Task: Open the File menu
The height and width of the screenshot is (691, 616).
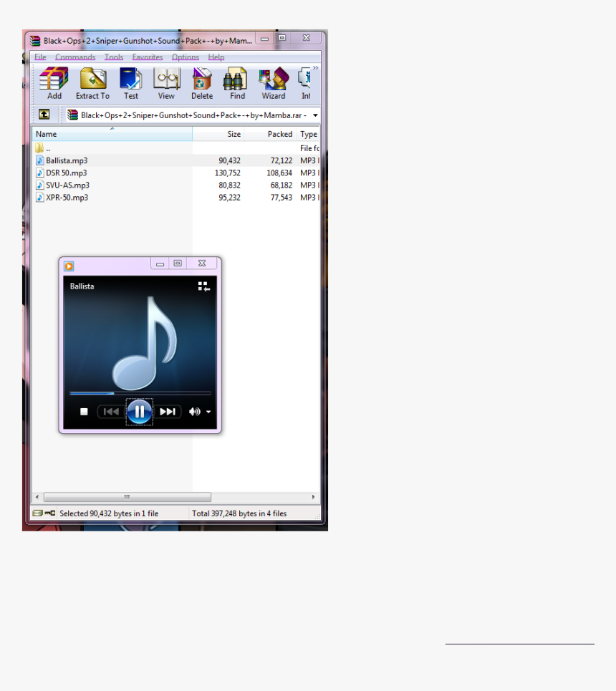Action: coord(40,57)
